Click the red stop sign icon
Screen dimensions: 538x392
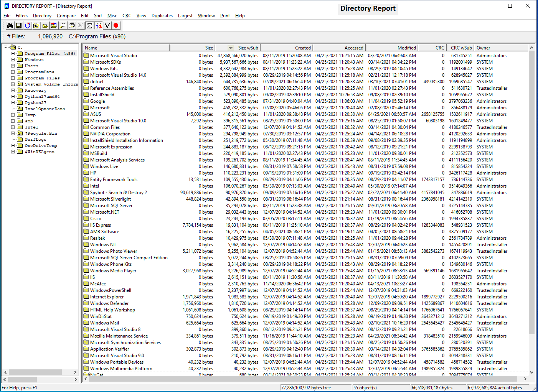(116, 26)
